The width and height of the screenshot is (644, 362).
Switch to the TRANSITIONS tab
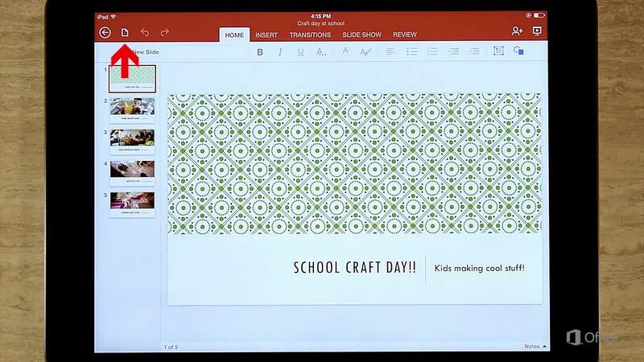coord(310,35)
